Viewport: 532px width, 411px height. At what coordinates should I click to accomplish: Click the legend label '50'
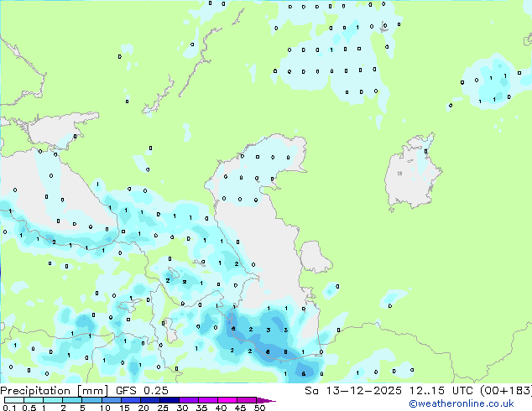(259, 408)
